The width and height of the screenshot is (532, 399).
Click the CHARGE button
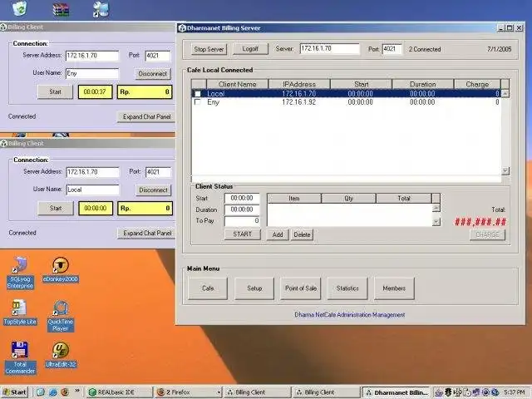point(488,234)
